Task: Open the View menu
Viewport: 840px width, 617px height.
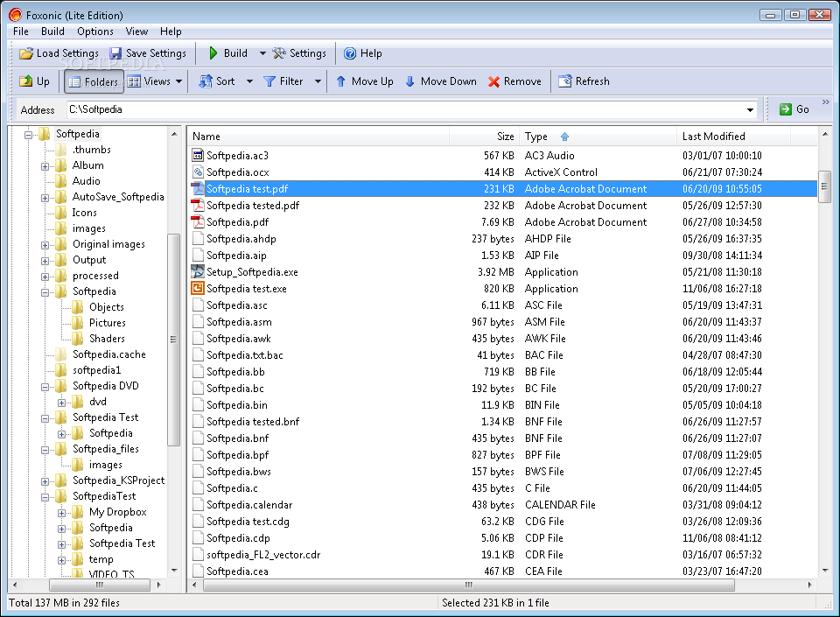Action: click(x=136, y=31)
